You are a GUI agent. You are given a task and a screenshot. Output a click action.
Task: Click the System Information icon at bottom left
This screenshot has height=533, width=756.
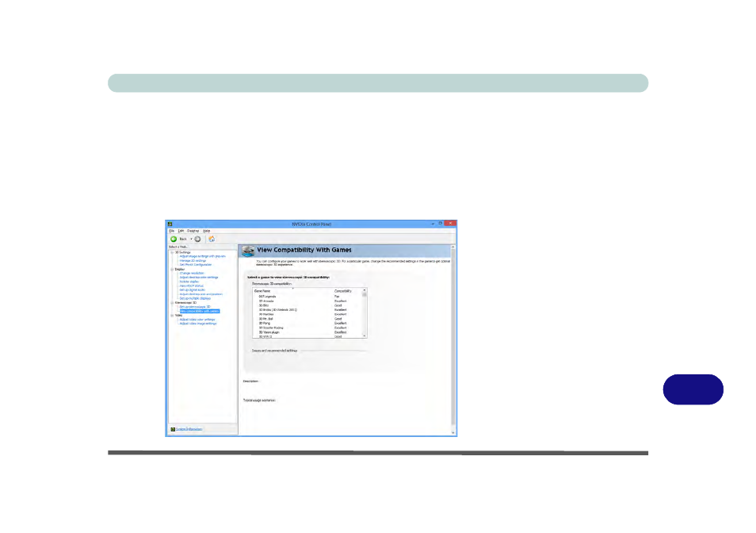[173, 429]
